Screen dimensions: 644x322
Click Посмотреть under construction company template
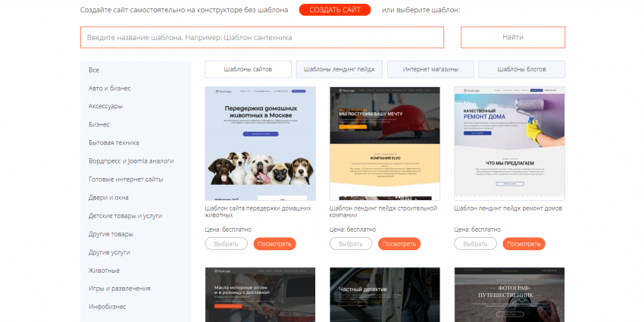point(399,244)
